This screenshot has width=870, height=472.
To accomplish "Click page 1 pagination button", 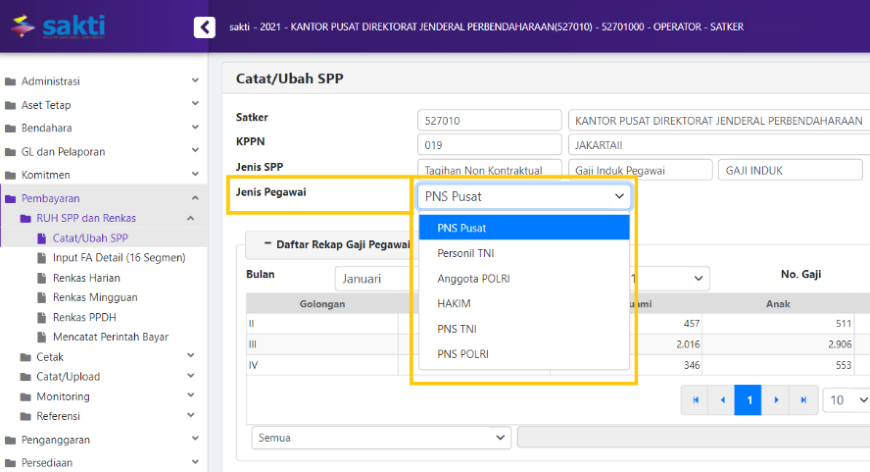I will 748,400.
